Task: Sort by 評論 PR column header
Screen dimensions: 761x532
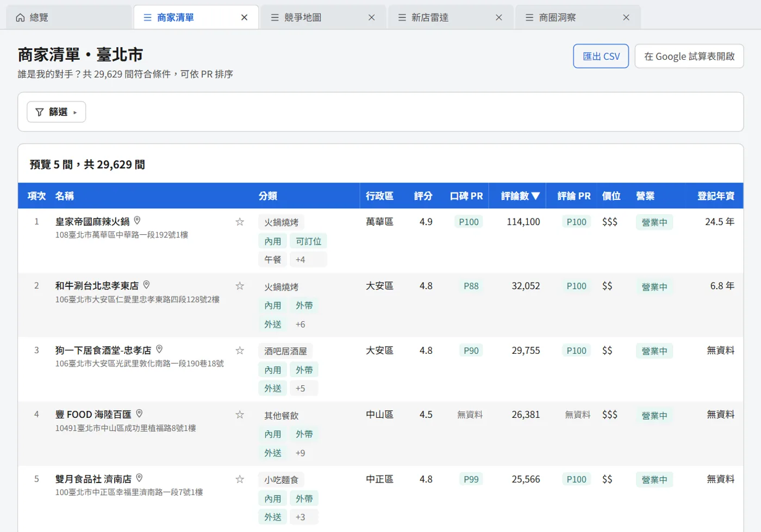Action: pos(573,196)
